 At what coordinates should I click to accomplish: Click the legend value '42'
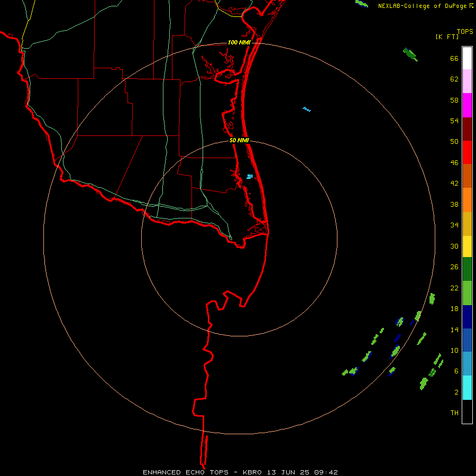454,184
